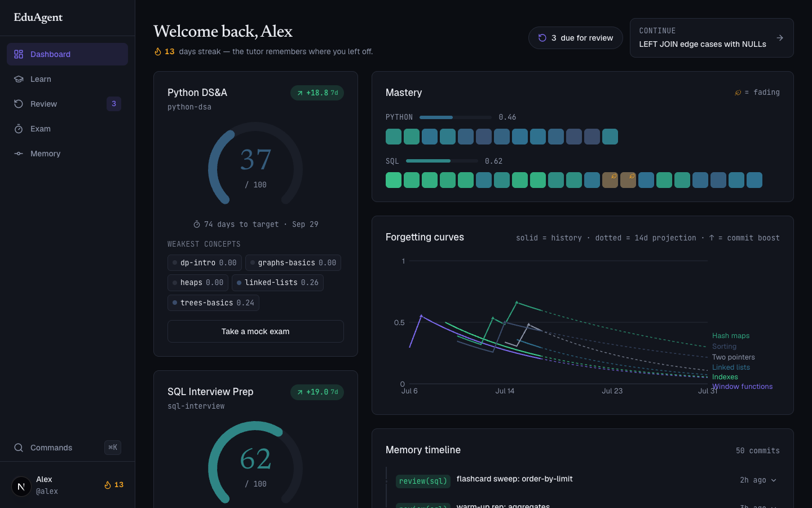The height and width of the screenshot is (508, 812).
Task: Click the flame icon beside Alex's profile
Action: pyautogui.click(x=108, y=485)
